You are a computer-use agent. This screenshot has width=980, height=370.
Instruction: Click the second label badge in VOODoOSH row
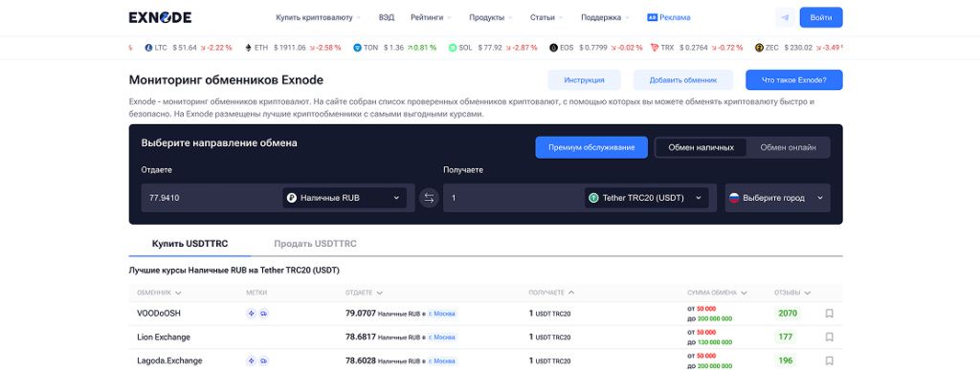(263, 314)
